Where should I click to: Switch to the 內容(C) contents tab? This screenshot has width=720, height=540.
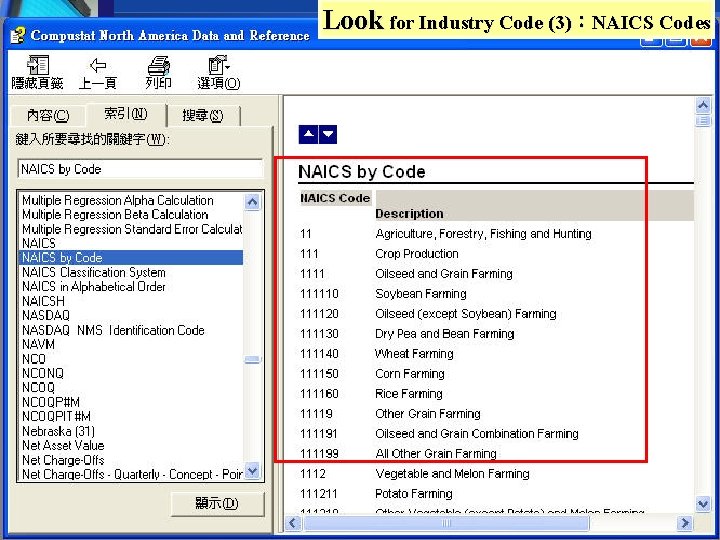tap(48, 115)
